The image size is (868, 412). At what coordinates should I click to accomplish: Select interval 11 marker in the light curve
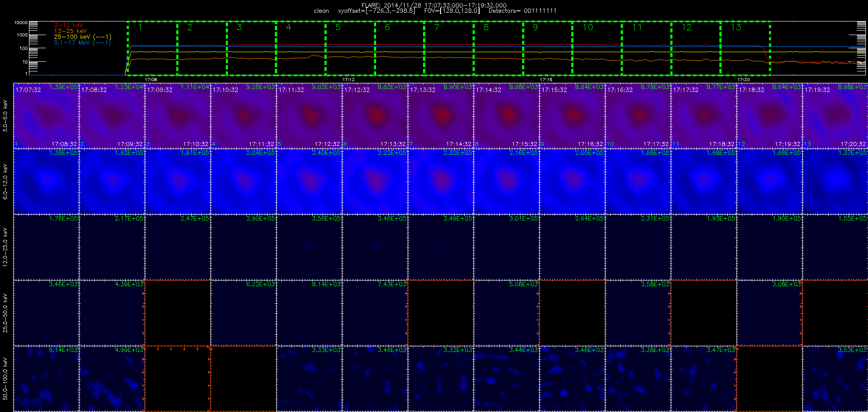637,28
